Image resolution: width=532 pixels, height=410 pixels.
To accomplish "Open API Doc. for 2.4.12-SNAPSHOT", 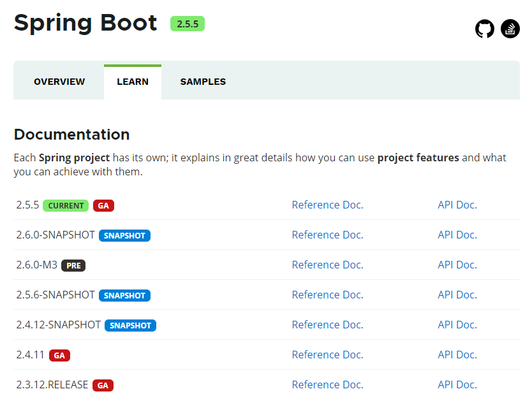I will tap(457, 325).
